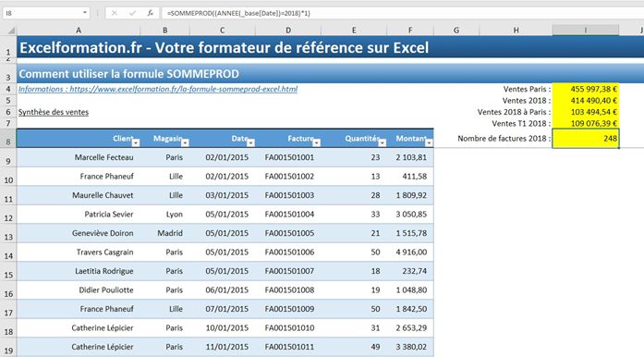Select cell Laetitia Rodrigue
Screen dimensions: 644x357
[79, 271]
